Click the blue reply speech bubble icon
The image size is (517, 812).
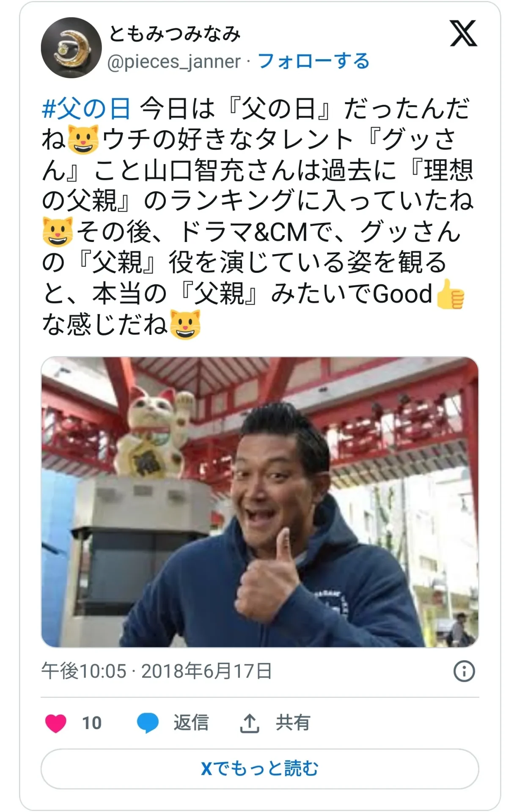pos(148,723)
